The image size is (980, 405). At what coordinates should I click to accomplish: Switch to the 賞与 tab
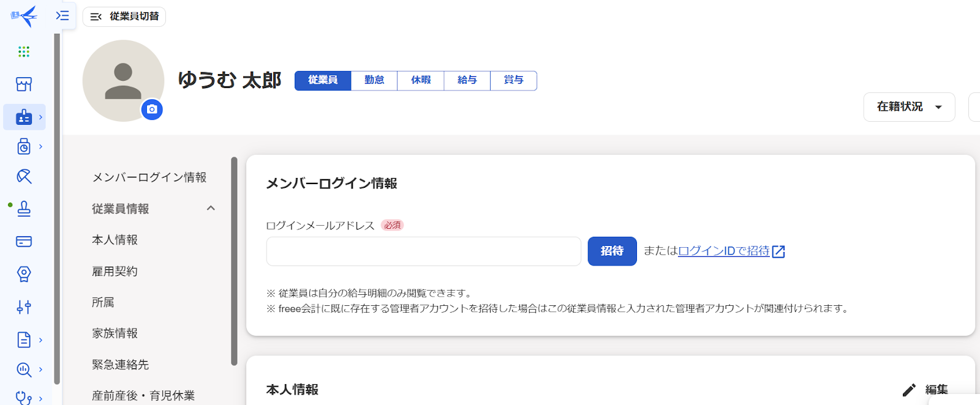point(514,80)
